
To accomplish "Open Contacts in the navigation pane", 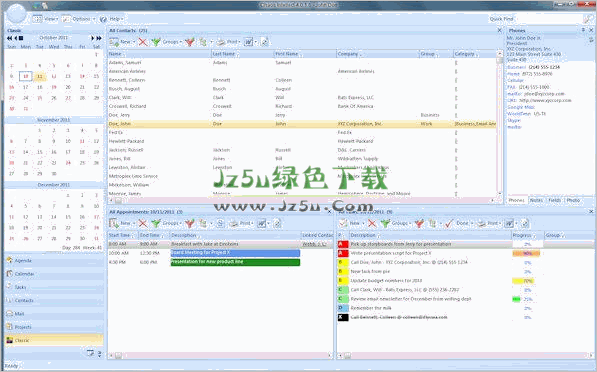I will tap(54, 301).
